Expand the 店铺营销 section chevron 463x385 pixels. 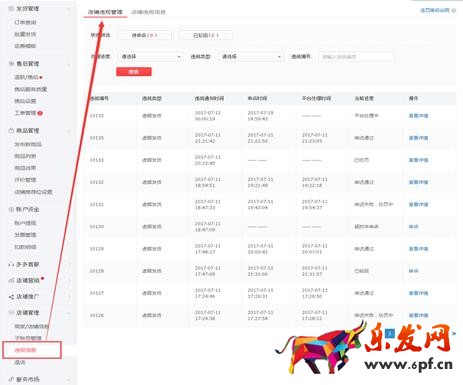coord(69,281)
